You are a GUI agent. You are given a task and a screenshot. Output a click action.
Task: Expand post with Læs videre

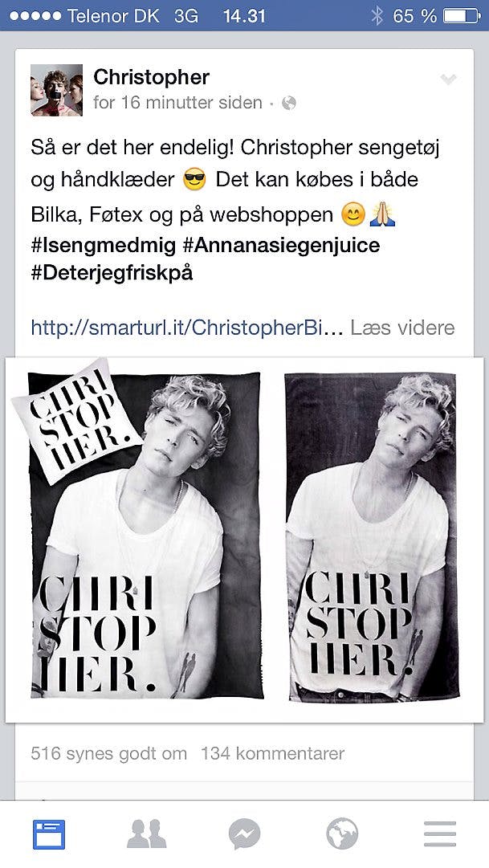402,328
